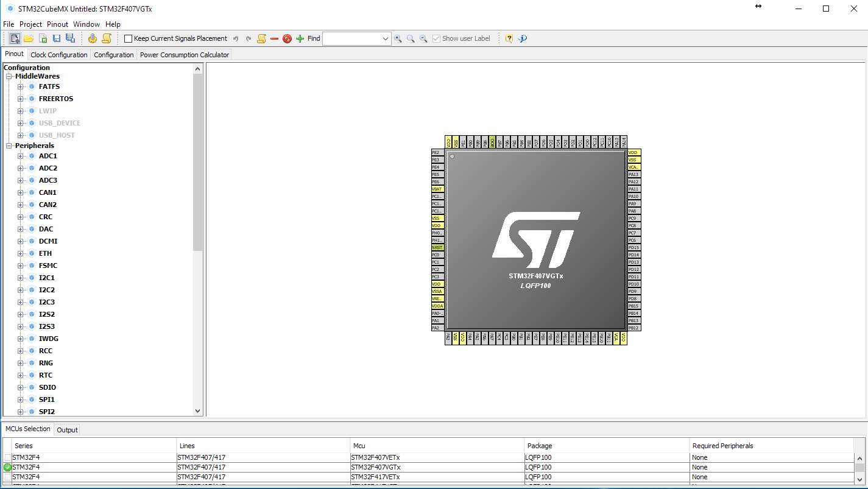Expand the RCC peripheral node

click(x=20, y=351)
